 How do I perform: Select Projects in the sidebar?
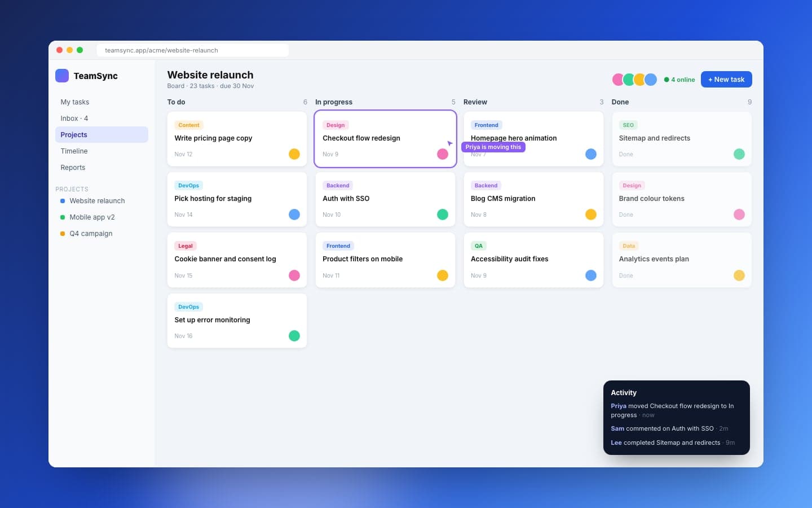pos(101,135)
